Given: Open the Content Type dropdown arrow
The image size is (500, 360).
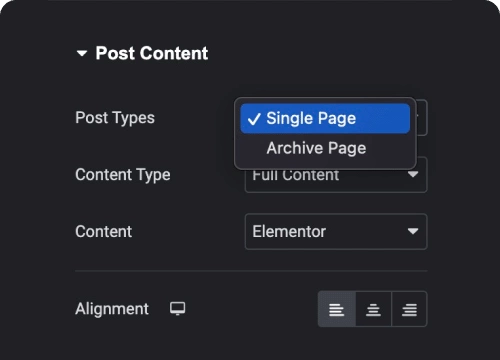Looking at the screenshot, I should click(413, 174).
